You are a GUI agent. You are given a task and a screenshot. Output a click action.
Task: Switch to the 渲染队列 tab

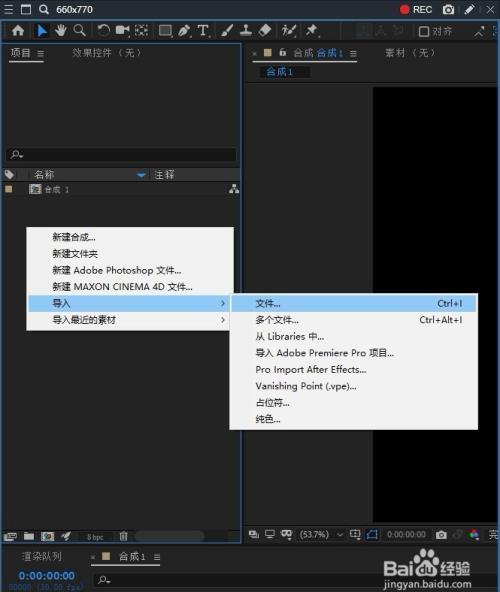pyautogui.click(x=42, y=557)
